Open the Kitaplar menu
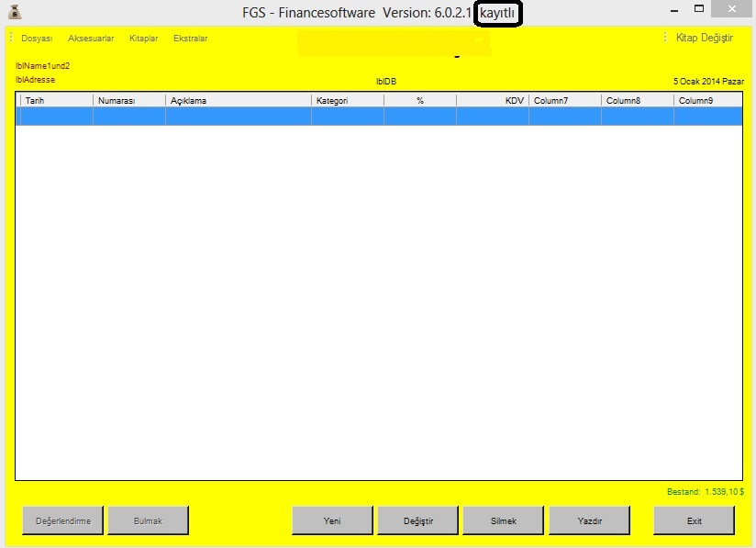756x548 pixels. (144, 39)
